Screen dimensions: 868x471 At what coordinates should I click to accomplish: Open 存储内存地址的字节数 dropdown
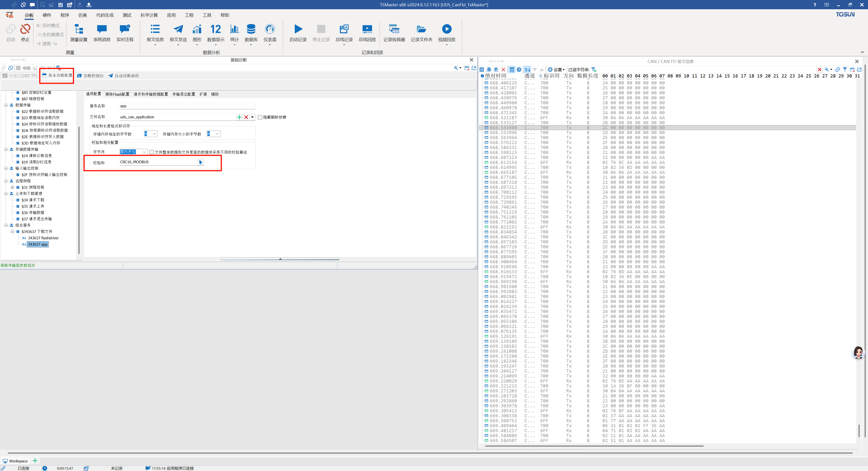point(154,134)
